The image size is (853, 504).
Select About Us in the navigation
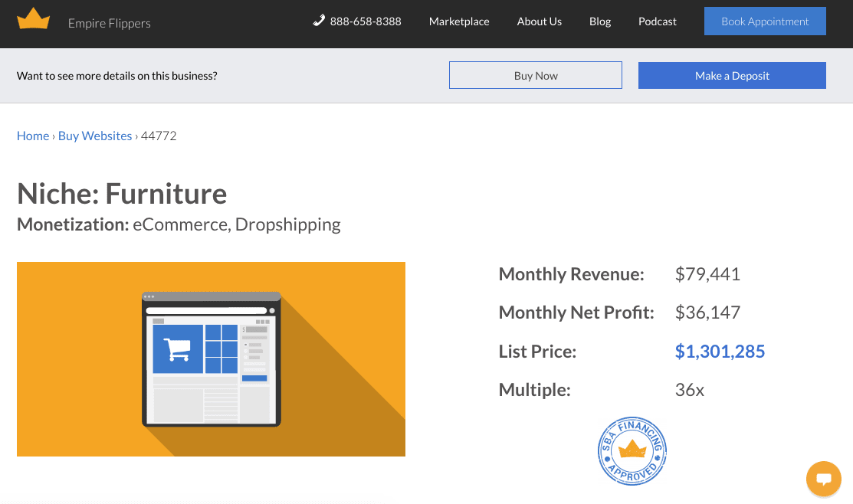pos(539,21)
